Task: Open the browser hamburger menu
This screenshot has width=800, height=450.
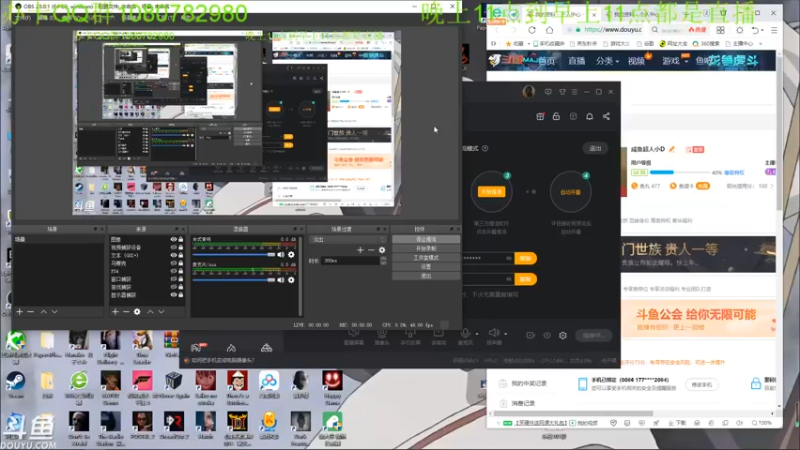Action: pos(774,30)
